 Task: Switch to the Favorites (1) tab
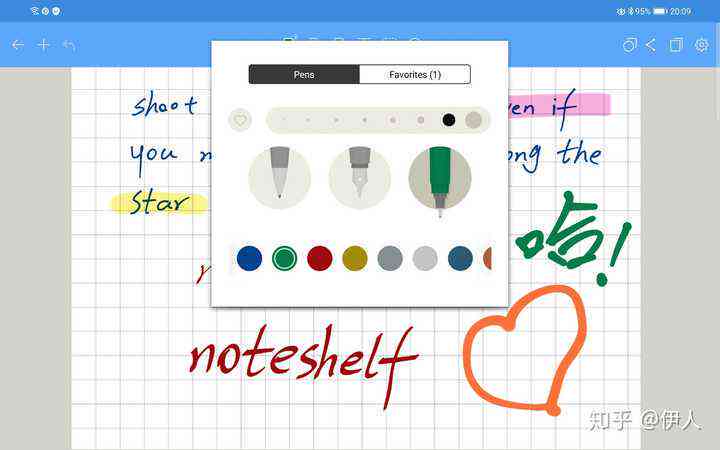click(x=415, y=74)
